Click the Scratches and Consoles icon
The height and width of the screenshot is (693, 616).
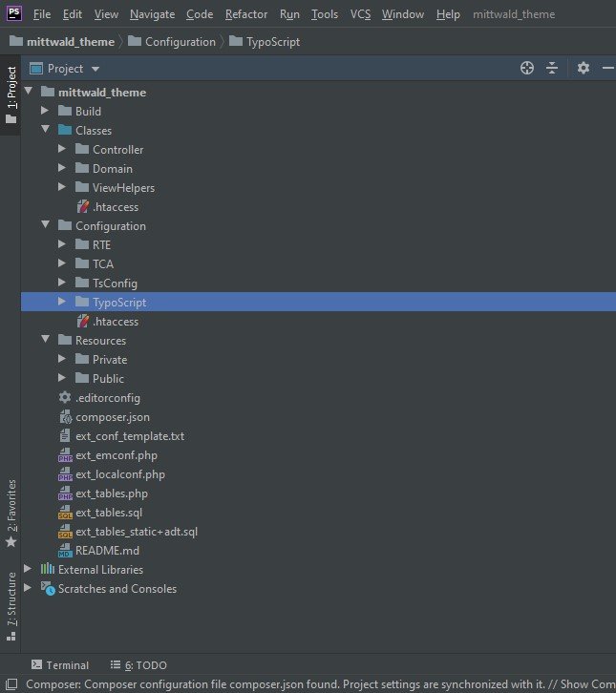click(48, 588)
